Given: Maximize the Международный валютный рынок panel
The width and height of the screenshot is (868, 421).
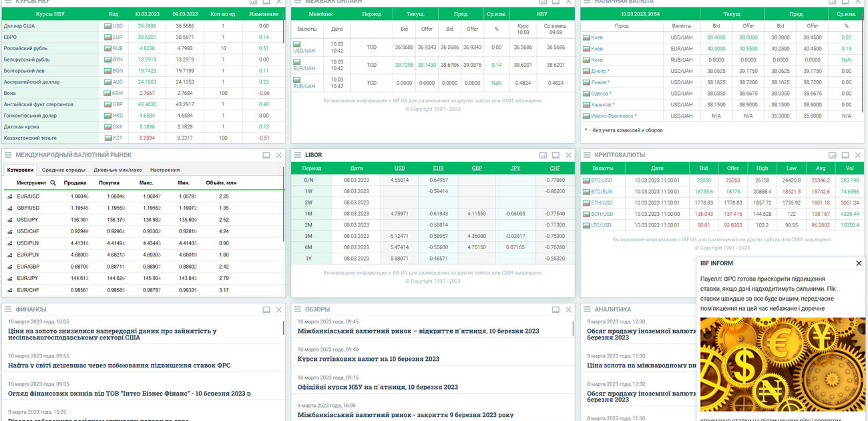Looking at the screenshot, I should (x=266, y=155).
